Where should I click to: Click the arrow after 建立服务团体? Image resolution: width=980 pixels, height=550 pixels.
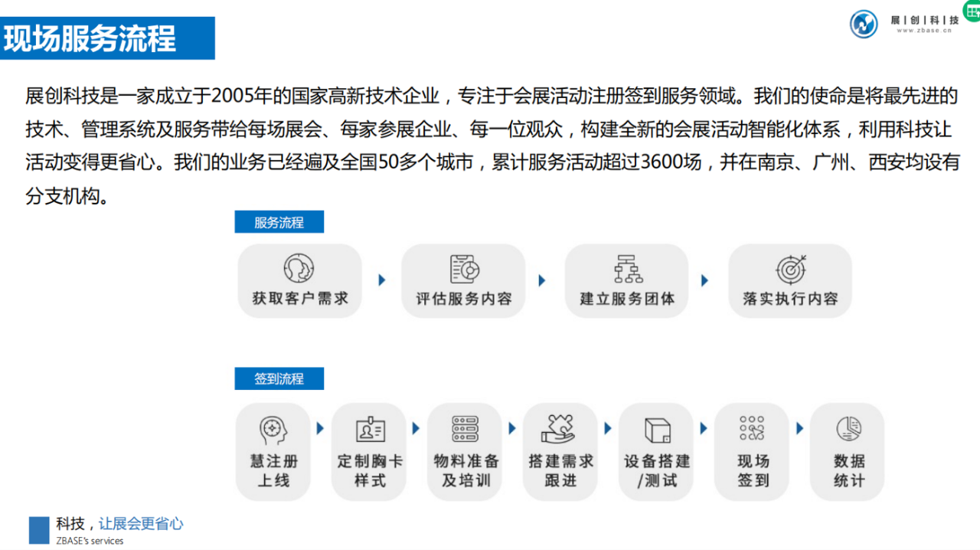point(704,280)
